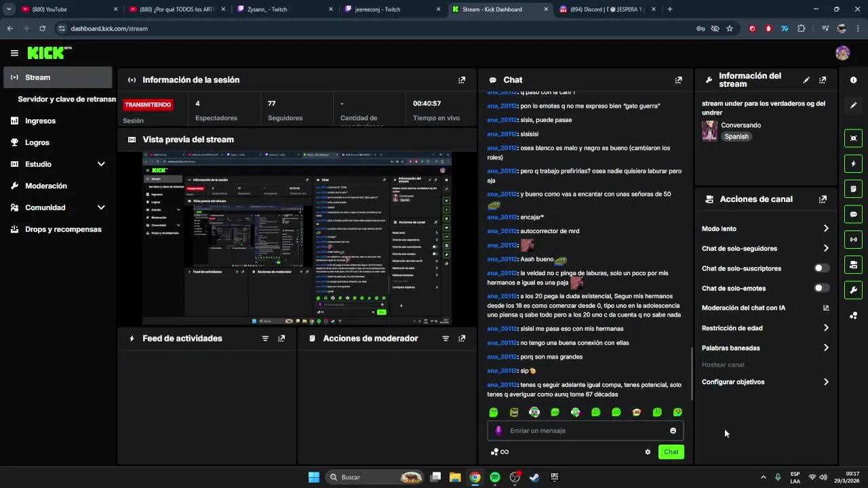Click the KICK logo
Screen dimensions: 868x488
pyautogui.click(x=49, y=53)
